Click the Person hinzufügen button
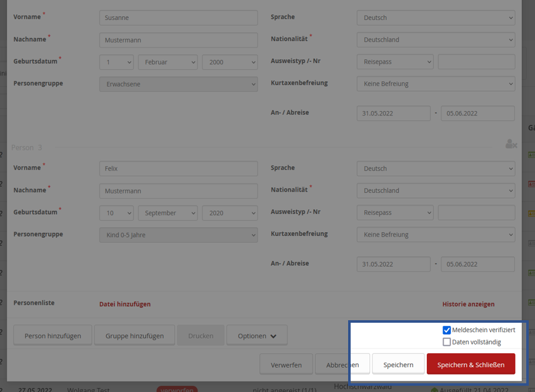The image size is (535, 392). click(x=52, y=335)
